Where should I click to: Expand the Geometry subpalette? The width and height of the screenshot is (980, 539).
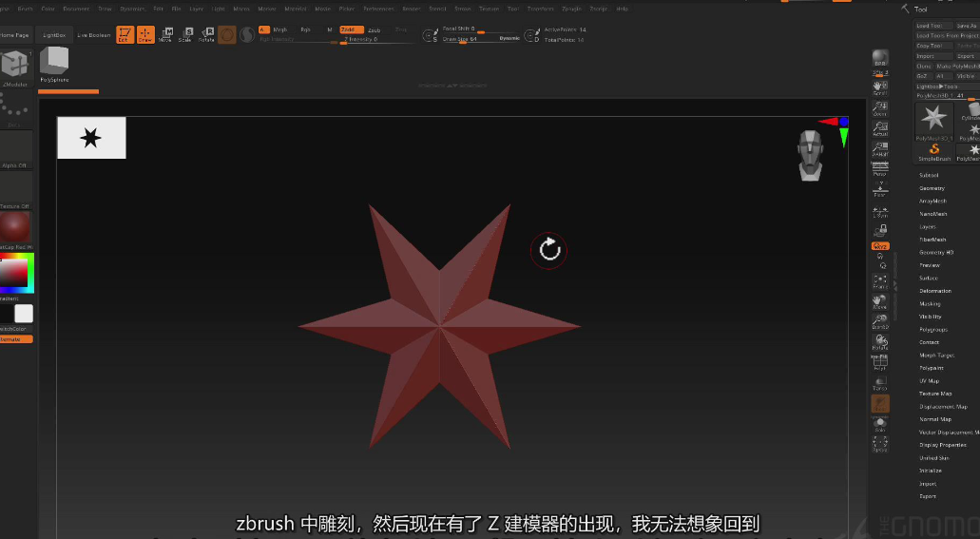(x=932, y=188)
